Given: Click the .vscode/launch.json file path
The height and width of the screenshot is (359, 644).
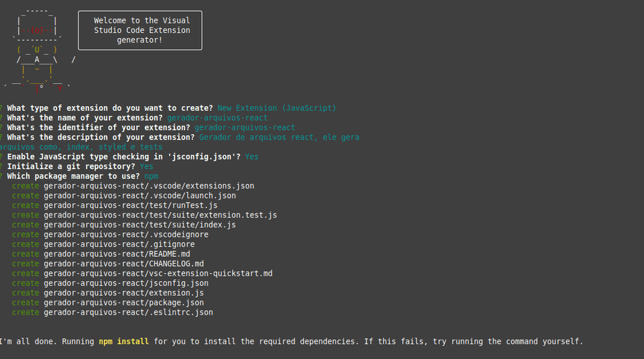Looking at the screenshot, I should [x=140, y=196].
